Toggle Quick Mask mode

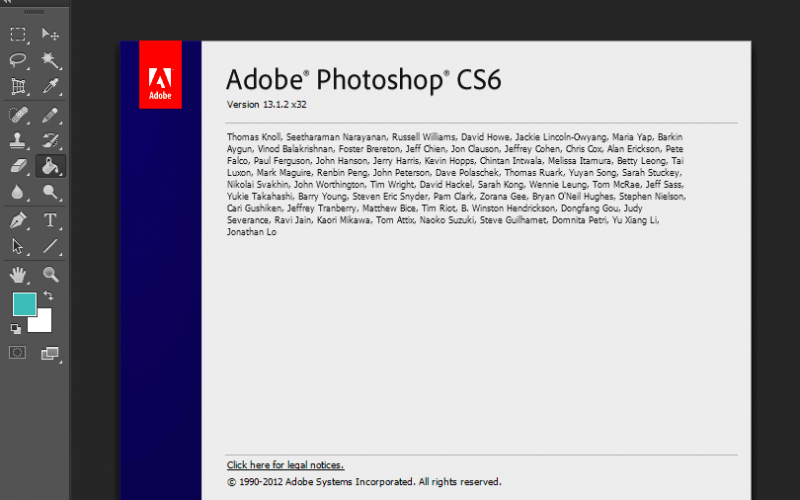[17, 353]
